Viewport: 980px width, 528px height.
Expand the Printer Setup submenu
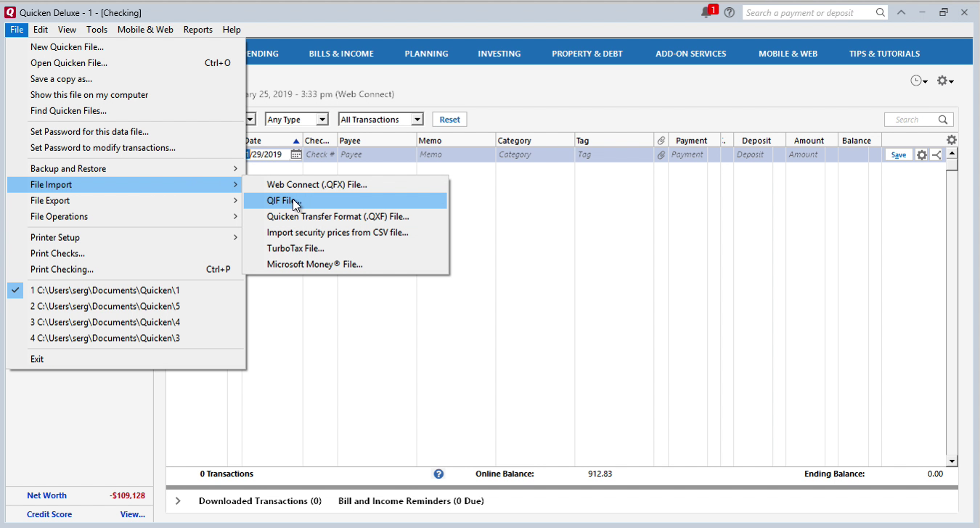click(x=126, y=238)
